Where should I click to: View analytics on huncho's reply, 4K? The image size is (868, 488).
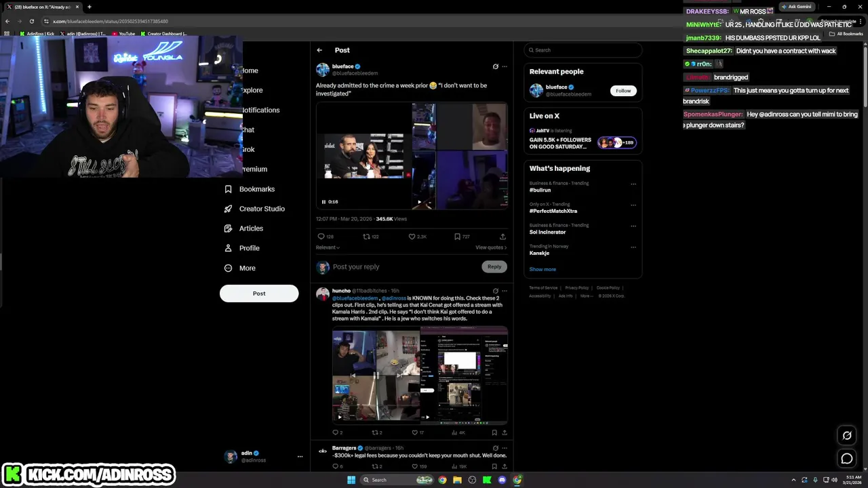click(458, 432)
